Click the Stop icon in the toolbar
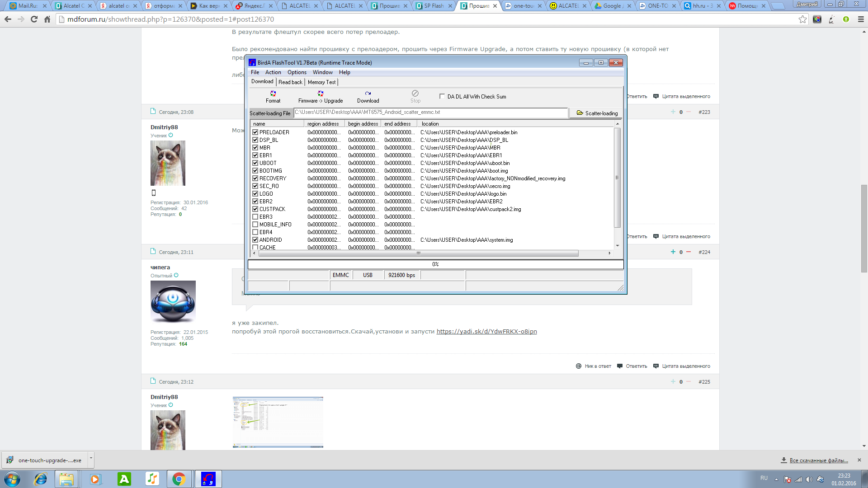 415,94
